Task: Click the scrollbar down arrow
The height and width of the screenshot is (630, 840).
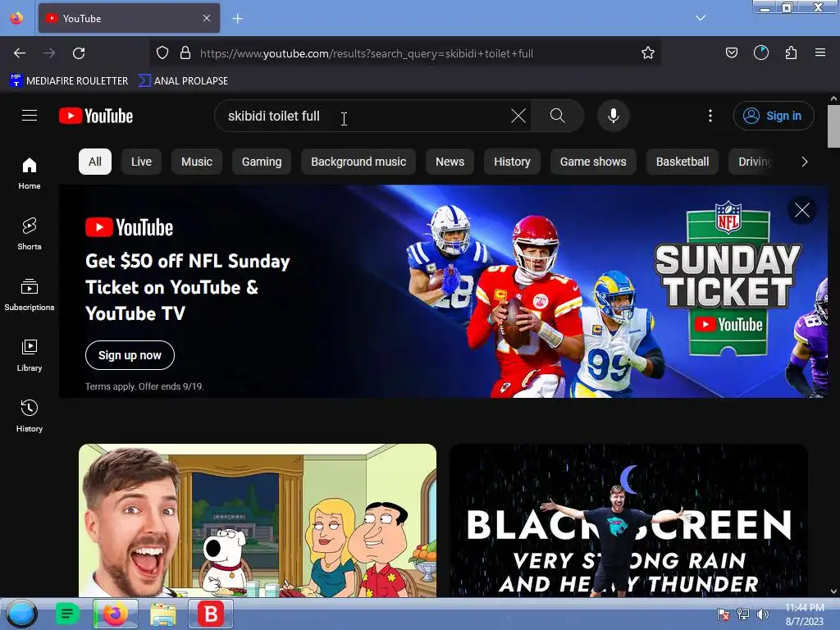Action: [x=833, y=591]
